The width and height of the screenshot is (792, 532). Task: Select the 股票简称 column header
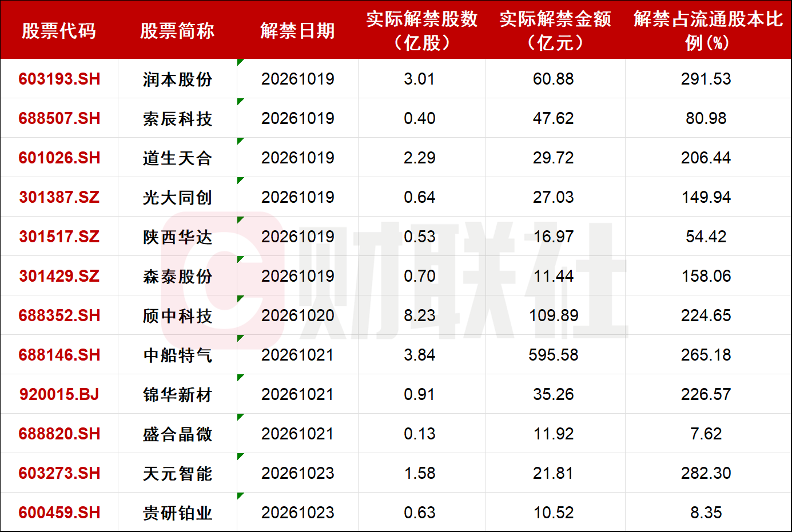[x=177, y=31]
